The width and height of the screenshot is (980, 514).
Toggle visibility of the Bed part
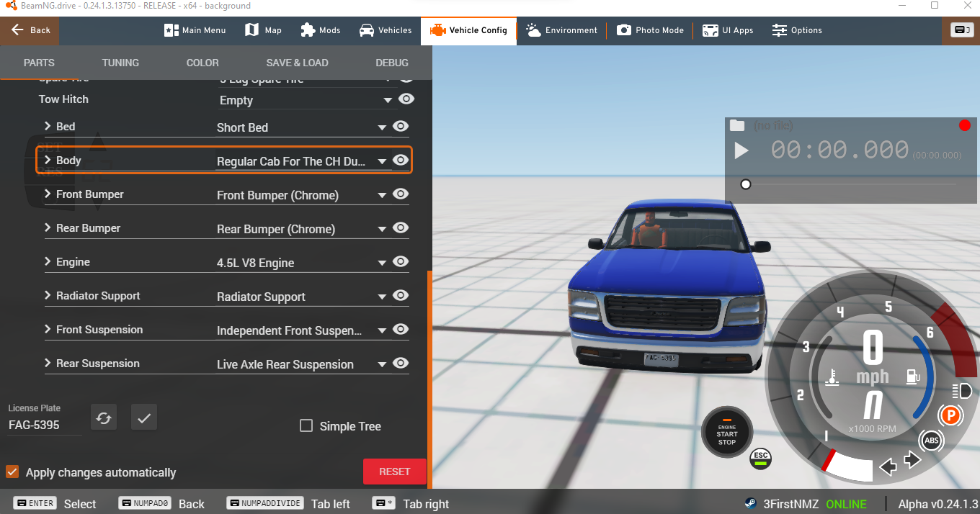click(401, 126)
